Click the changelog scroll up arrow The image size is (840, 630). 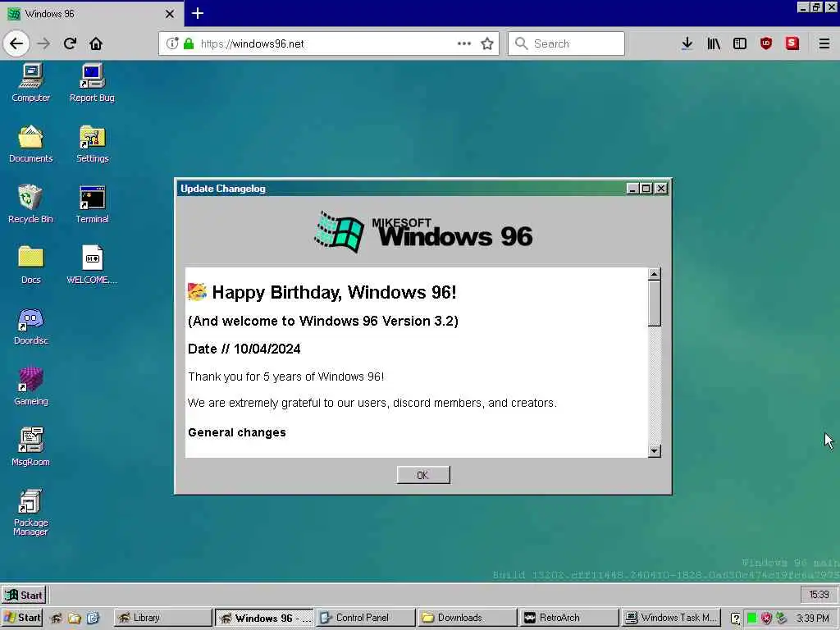point(654,274)
